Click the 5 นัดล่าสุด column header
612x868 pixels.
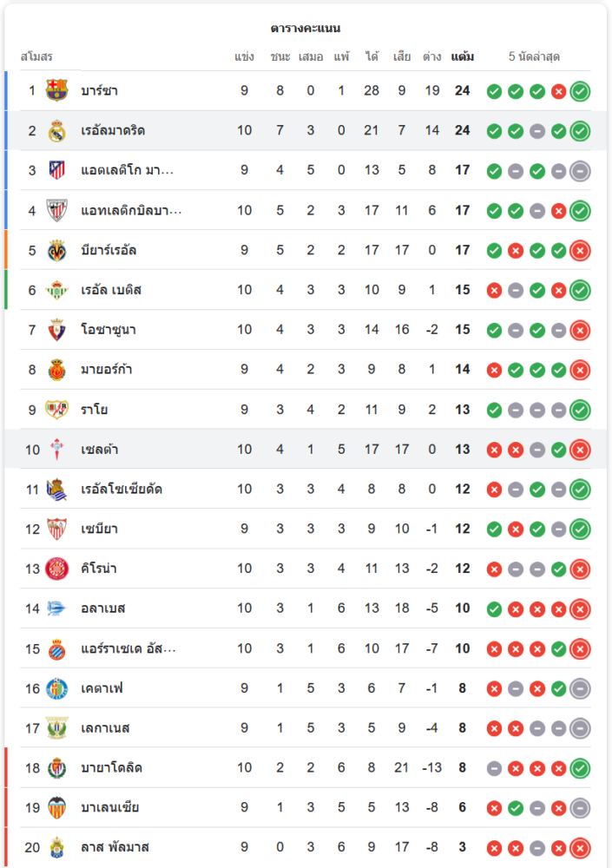click(534, 57)
